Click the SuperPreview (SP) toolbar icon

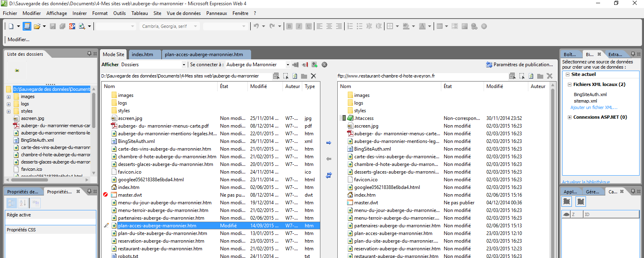pyautogui.click(x=72, y=26)
